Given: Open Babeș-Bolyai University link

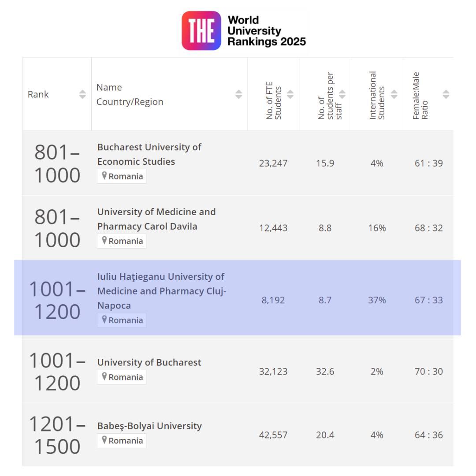Looking at the screenshot, I should click(149, 426).
